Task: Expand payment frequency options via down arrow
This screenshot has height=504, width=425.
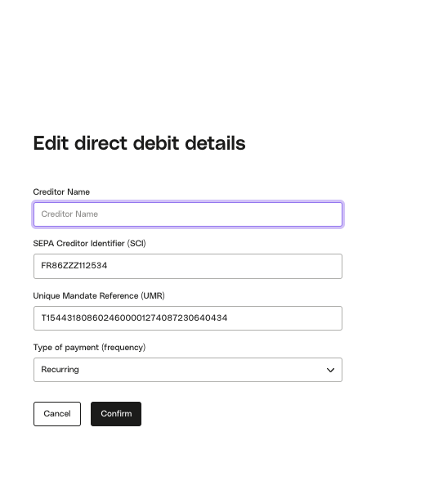Action: tap(330, 370)
